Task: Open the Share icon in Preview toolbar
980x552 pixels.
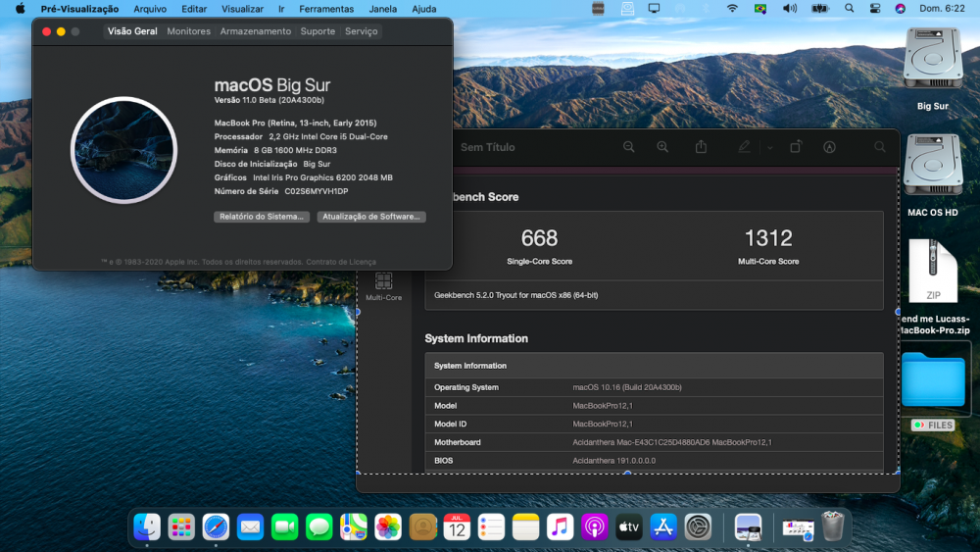Action: pos(702,147)
